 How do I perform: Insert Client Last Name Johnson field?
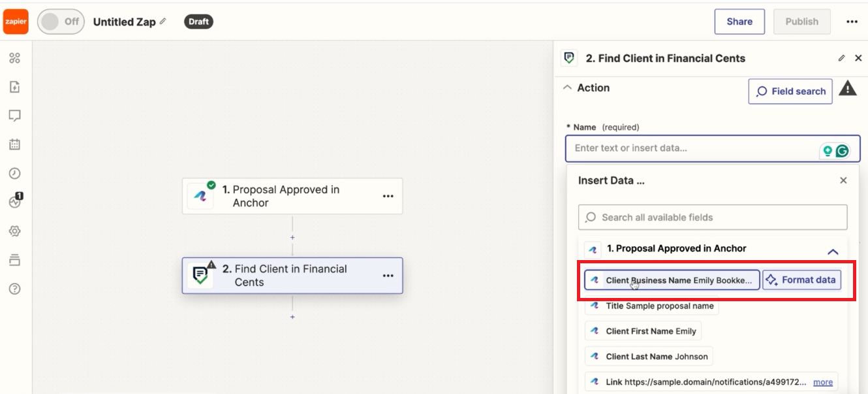click(649, 357)
